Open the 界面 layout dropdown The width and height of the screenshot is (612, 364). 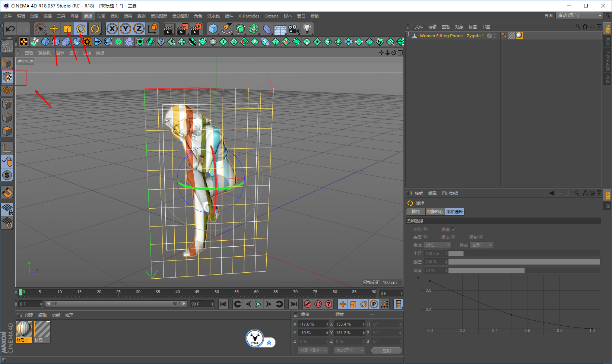pyautogui.click(x=579, y=16)
